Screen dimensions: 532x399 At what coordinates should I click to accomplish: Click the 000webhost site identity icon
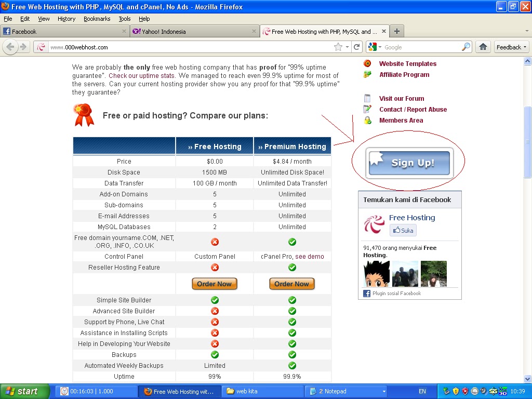coord(41,47)
